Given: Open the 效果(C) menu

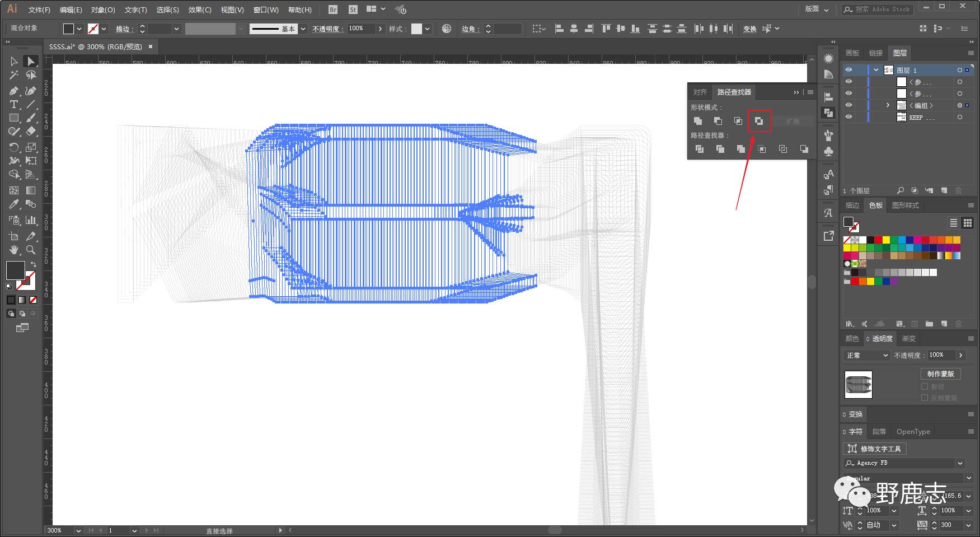Looking at the screenshot, I should point(200,10).
